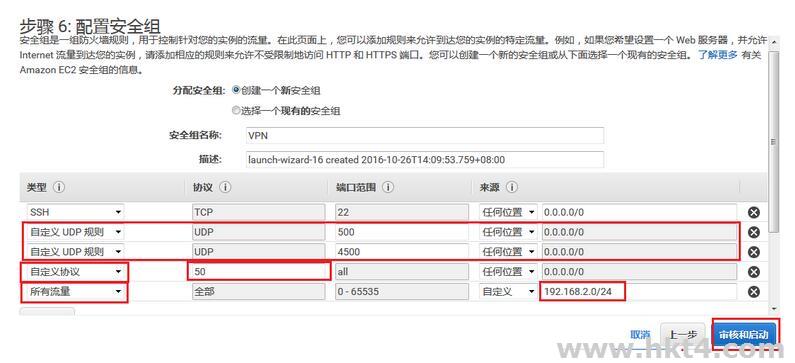Screen dimensions: 795x363
Task: Click the source CIDR field 192.168.2.0/24
Action: pos(639,292)
